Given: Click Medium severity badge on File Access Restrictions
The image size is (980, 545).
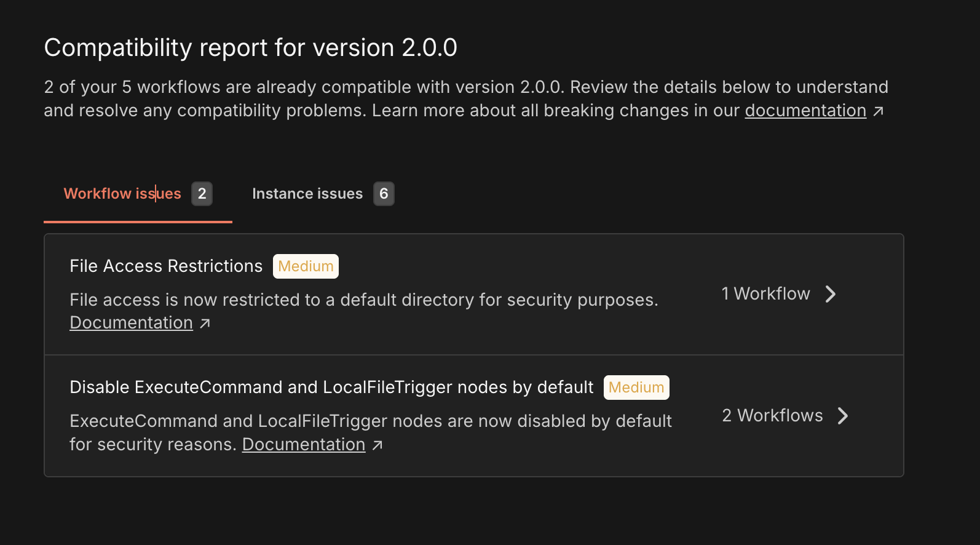Looking at the screenshot, I should pos(306,266).
